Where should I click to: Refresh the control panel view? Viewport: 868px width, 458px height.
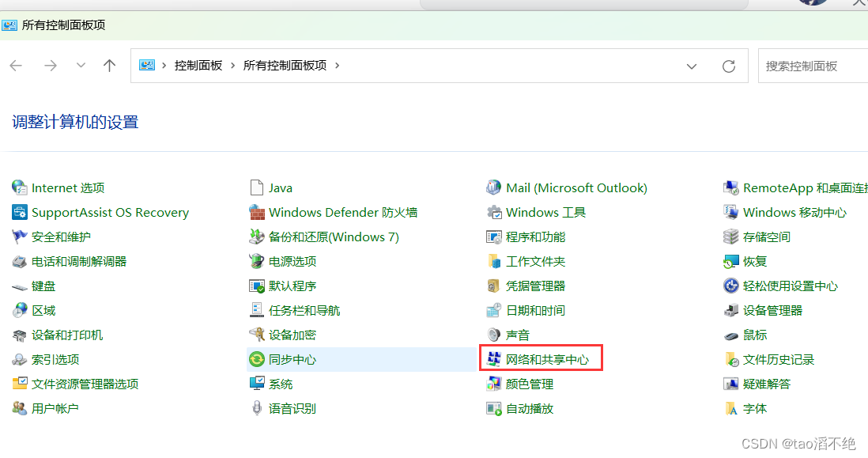click(729, 66)
